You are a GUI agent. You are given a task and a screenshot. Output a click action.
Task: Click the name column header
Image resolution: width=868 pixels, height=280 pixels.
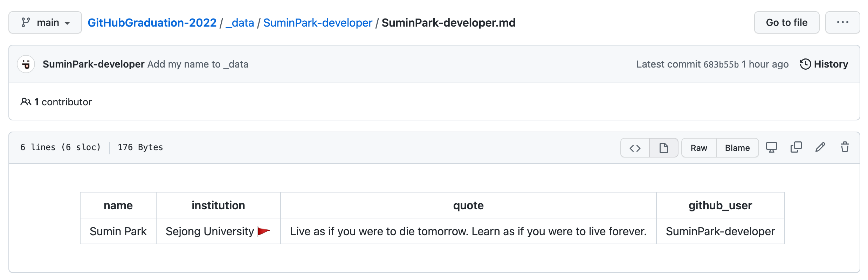pyautogui.click(x=118, y=205)
